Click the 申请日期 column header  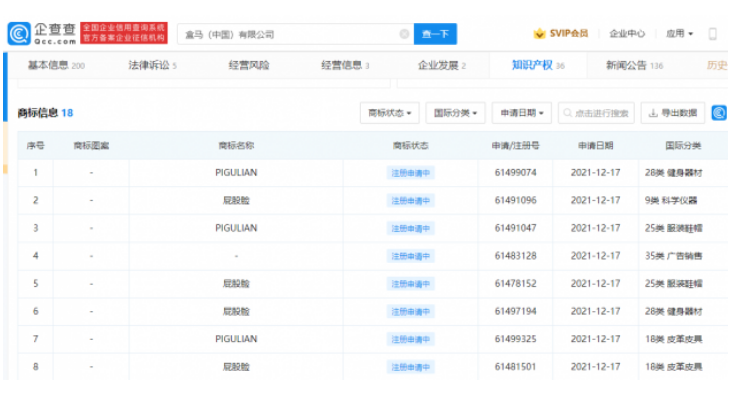click(595, 145)
